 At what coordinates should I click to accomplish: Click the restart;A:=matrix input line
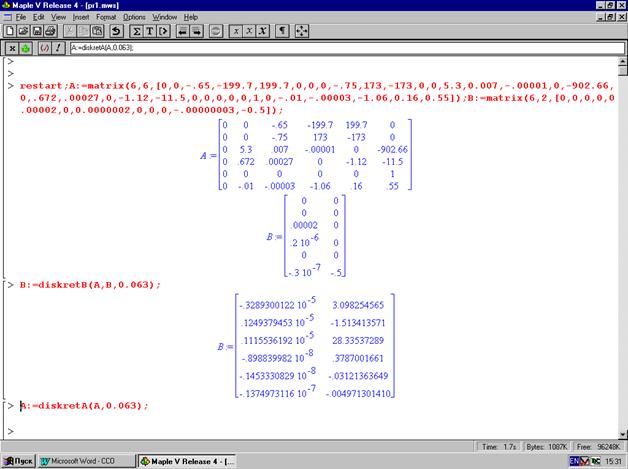click(x=317, y=98)
